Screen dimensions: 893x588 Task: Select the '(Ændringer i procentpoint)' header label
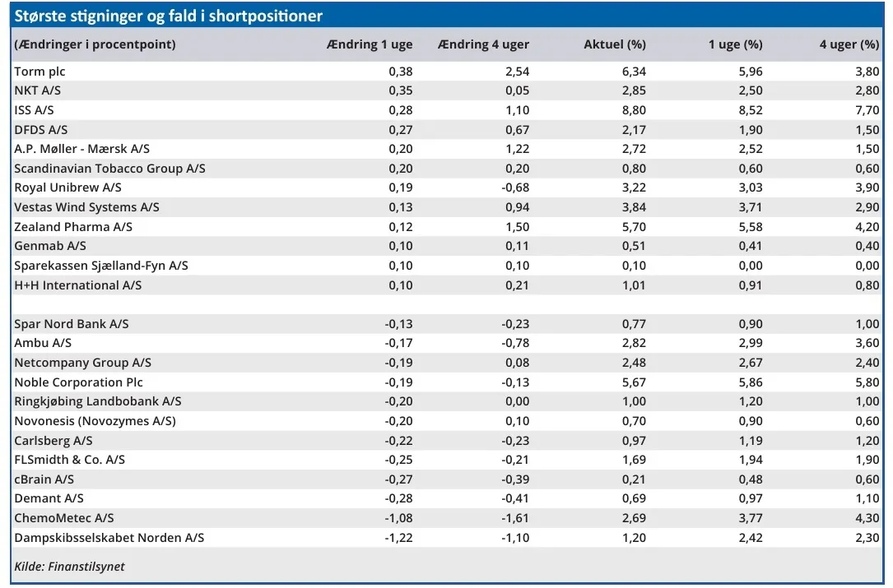(x=95, y=44)
